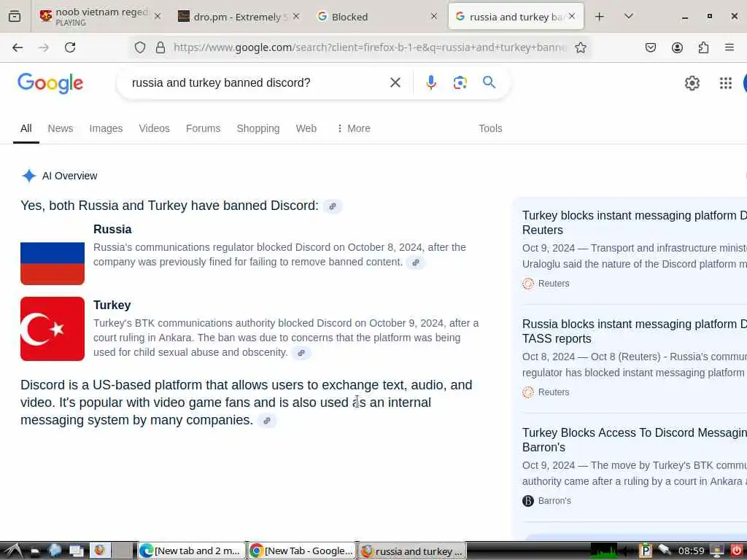Open 'Turkey blocks instant messaging platform' Reuters article
The width and height of the screenshot is (747, 560).
[634, 222]
